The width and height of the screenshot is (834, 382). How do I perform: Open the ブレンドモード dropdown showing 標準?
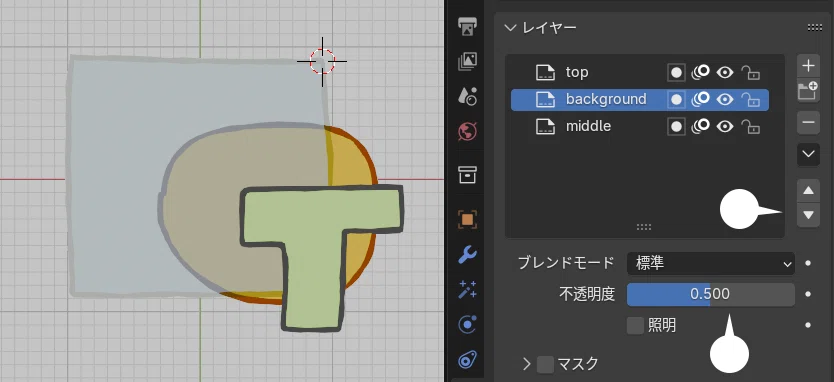click(x=711, y=263)
